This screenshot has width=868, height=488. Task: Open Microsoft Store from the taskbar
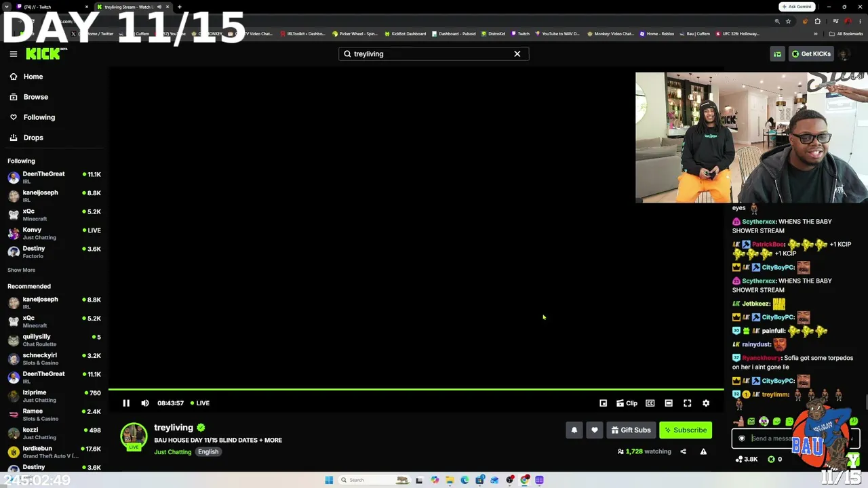point(479,480)
